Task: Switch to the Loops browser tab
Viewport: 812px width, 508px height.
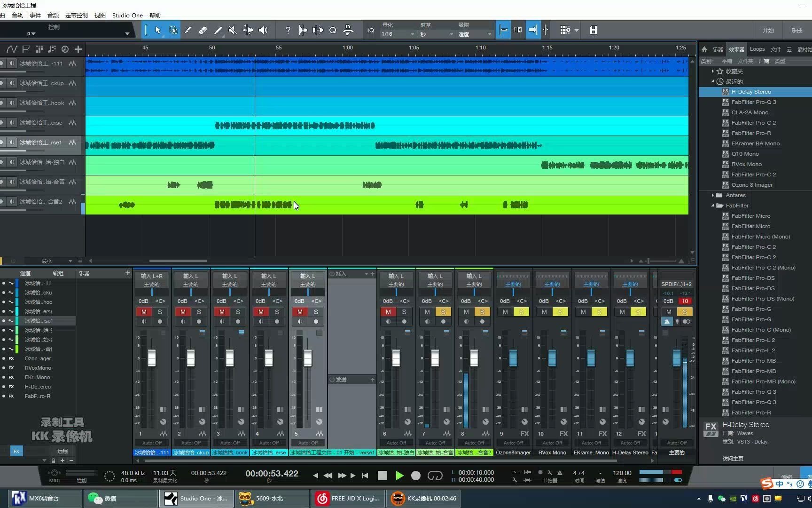Action: pyautogui.click(x=757, y=49)
